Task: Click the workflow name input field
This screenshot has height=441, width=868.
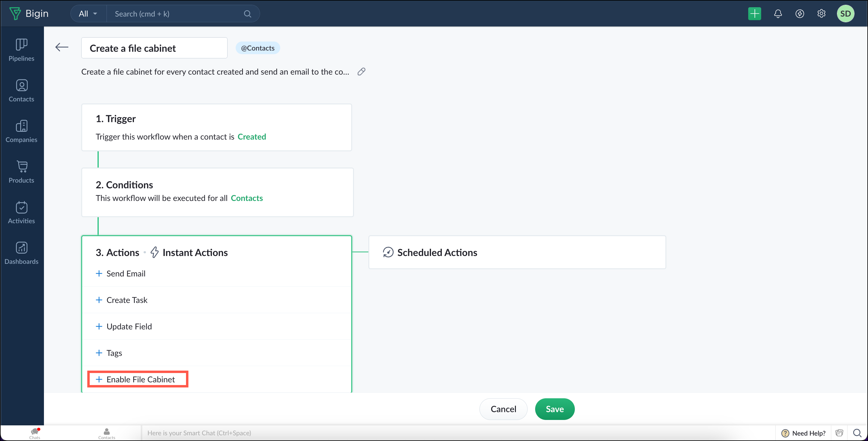Action: pos(154,48)
